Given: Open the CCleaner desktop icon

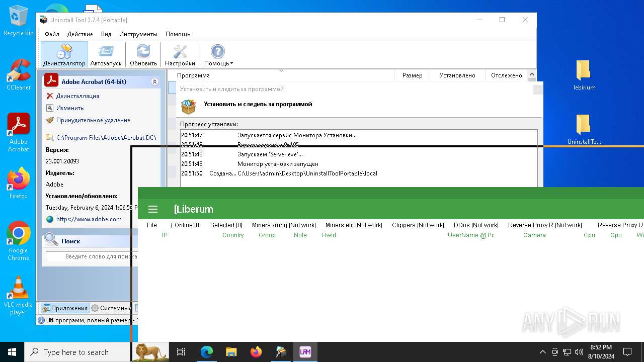Looking at the screenshot, I should coord(19,74).
